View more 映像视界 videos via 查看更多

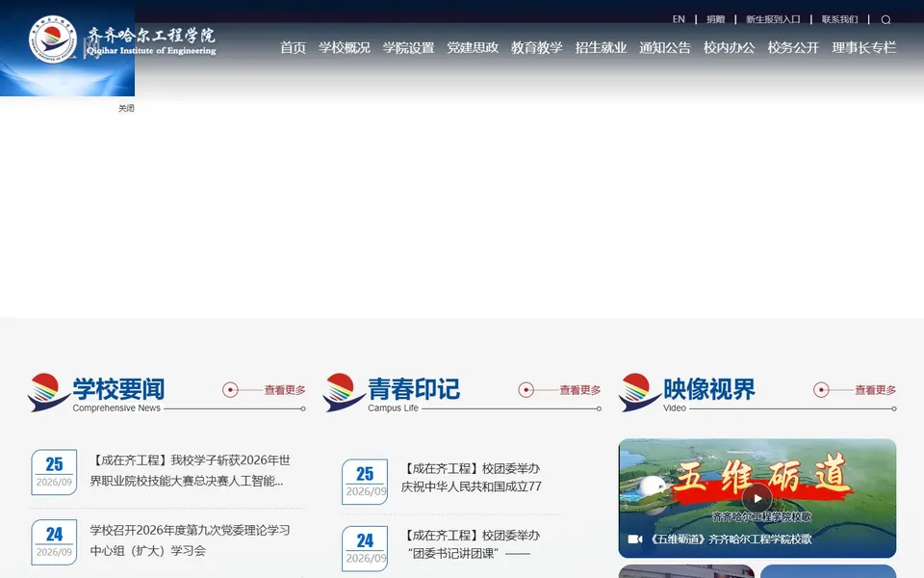tap(876, 390)
